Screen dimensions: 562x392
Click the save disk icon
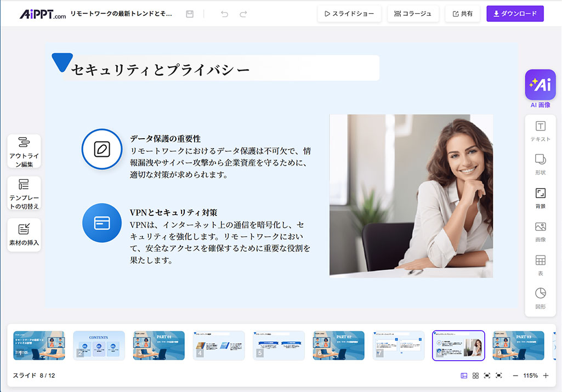click(190, 14)
